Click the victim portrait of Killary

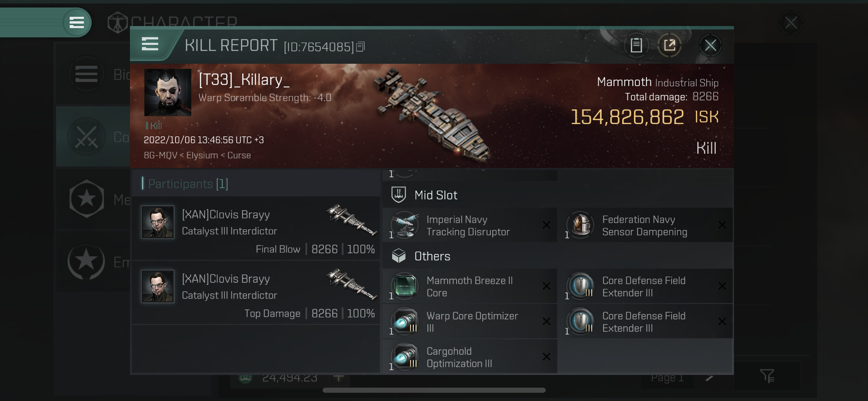click(168, 93)
